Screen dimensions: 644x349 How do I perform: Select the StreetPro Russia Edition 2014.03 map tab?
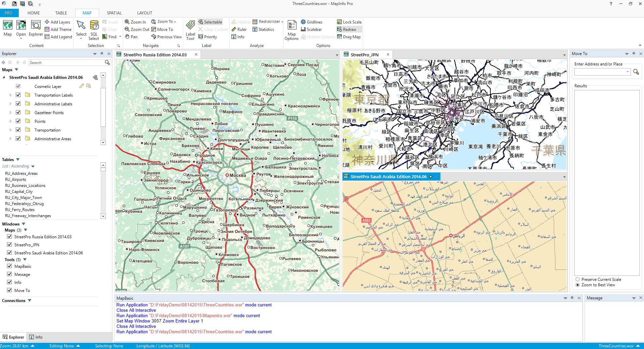[x=155, y=55]
